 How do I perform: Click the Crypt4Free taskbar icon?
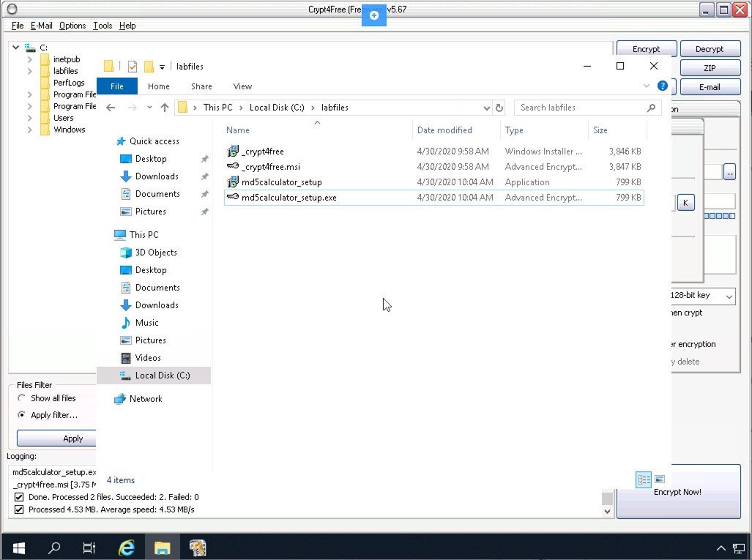pos(198,548)
